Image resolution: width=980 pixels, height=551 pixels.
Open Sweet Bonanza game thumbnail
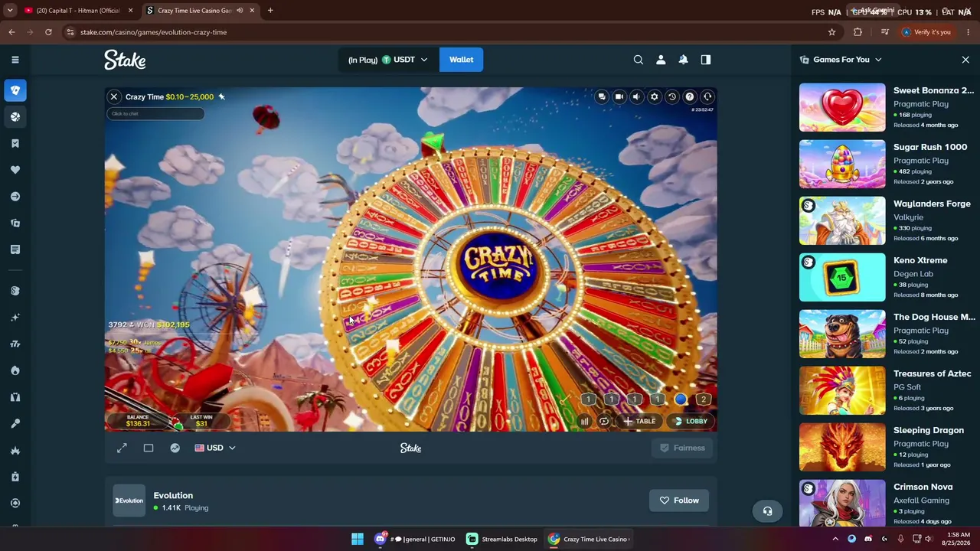842,107
